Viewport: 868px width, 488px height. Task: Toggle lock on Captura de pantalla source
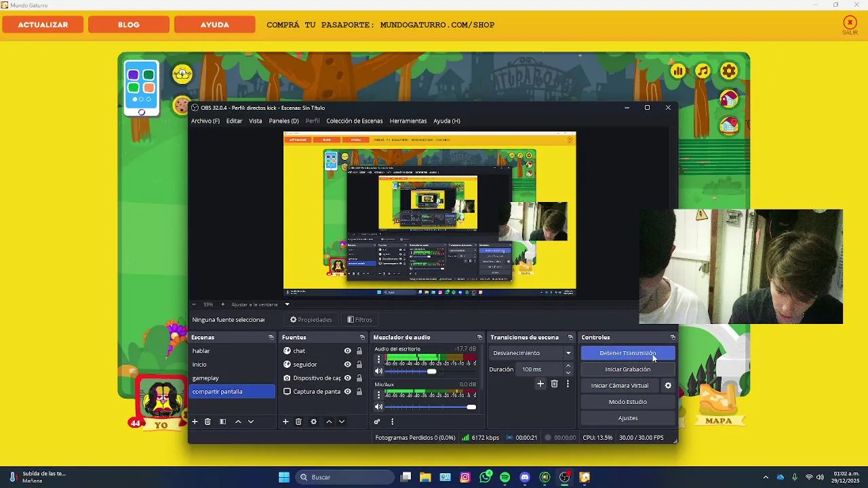(359, 392)
